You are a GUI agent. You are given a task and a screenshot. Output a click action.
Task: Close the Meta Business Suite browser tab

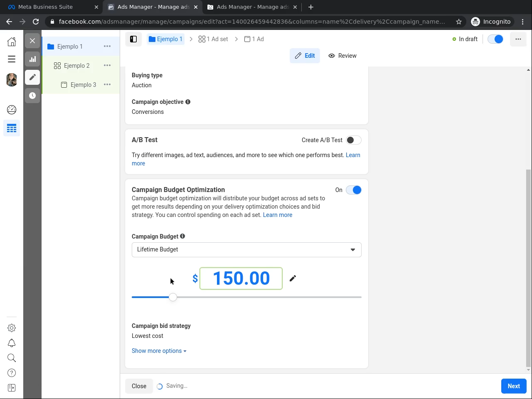(96, 7)
